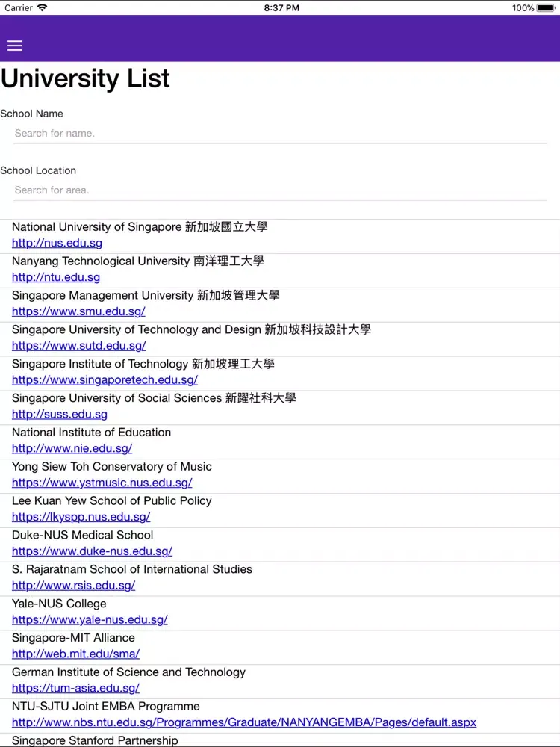Viewport: 560px width, 747px height.
Task: Open the duke-nus.edu.sg link
Action: [92, 552]
